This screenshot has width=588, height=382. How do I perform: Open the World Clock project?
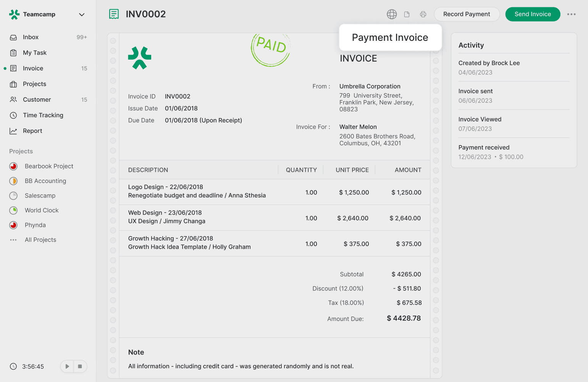[x=42, y=210]
